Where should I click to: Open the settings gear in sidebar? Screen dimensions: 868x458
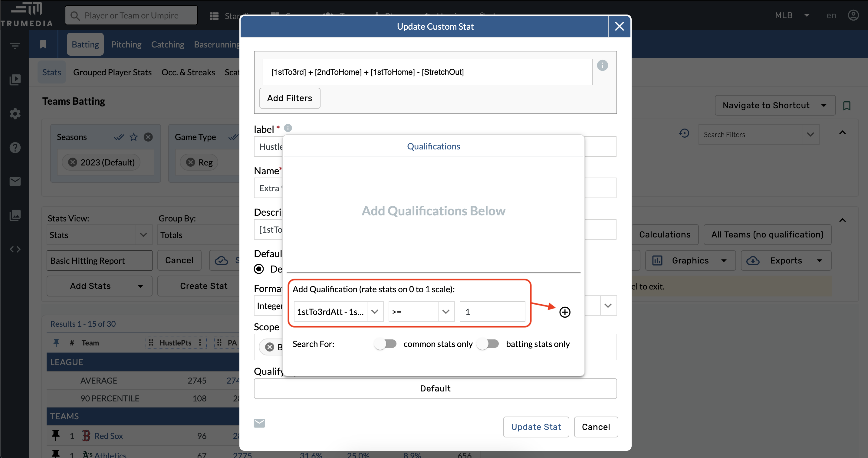15,113
